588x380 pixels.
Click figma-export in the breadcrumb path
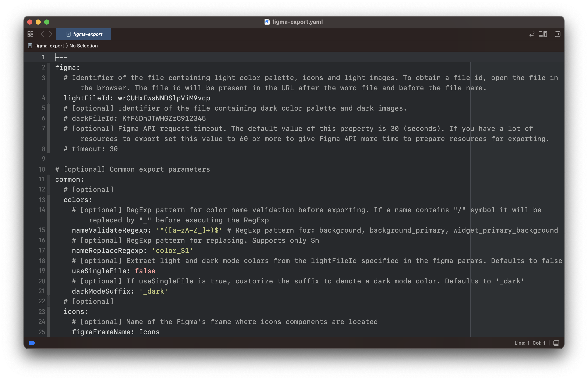pos(49,46)
